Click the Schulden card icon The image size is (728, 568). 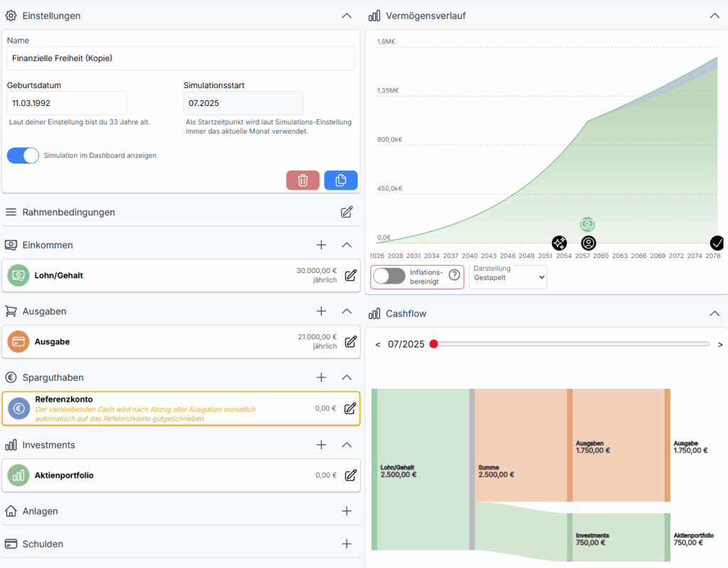point(11,544)
